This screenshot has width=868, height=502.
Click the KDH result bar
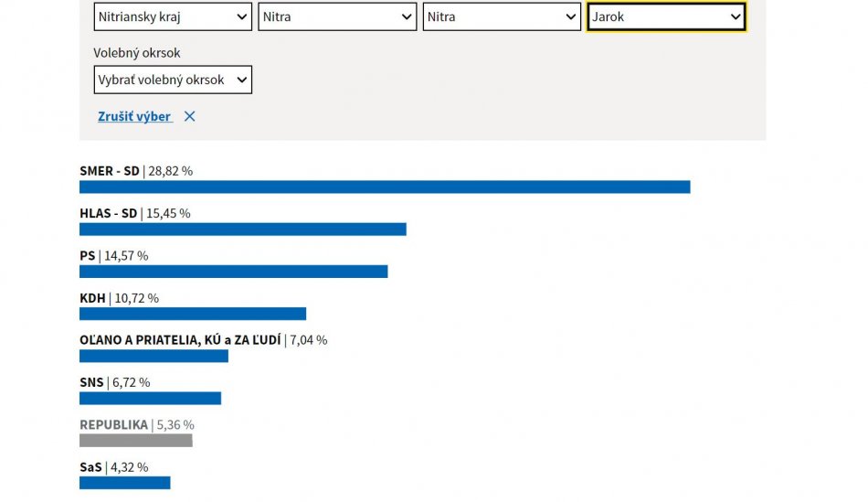coord(192,314)
